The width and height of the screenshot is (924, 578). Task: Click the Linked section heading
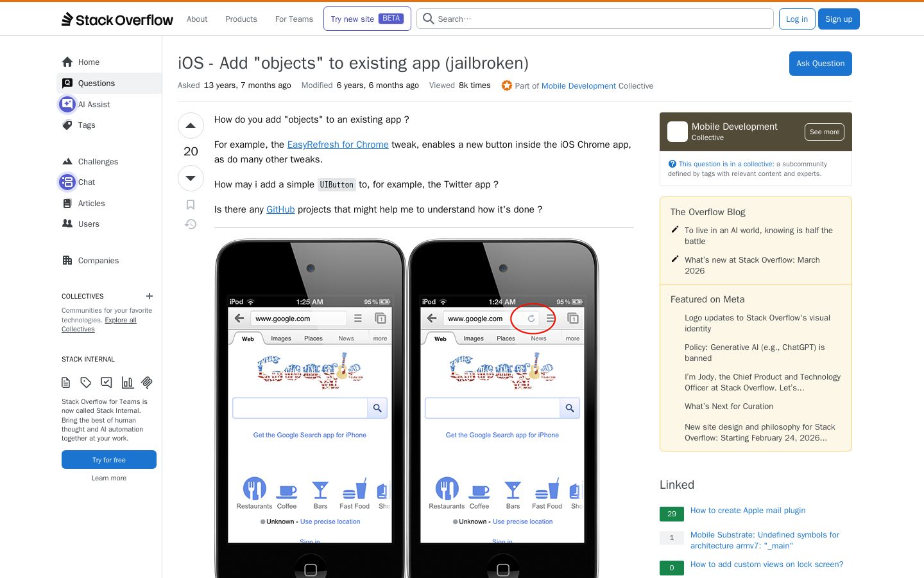pyautogui.click(x=677, y=485)
